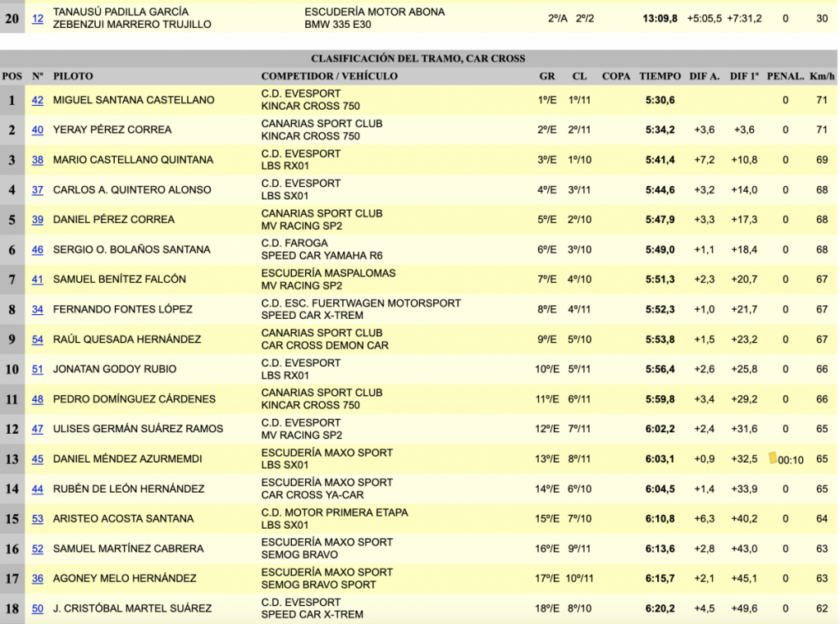Click the PILOTO column header

coord(73,76)
